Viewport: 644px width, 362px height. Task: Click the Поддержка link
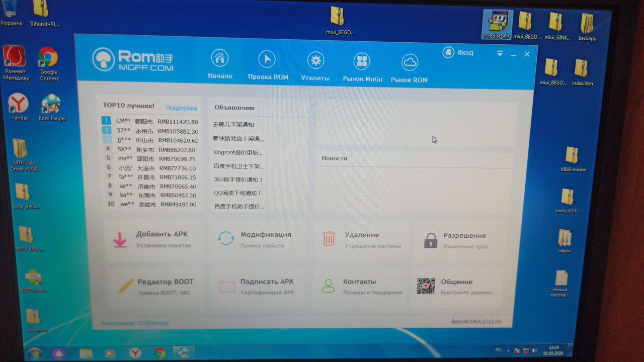point(181,108)
